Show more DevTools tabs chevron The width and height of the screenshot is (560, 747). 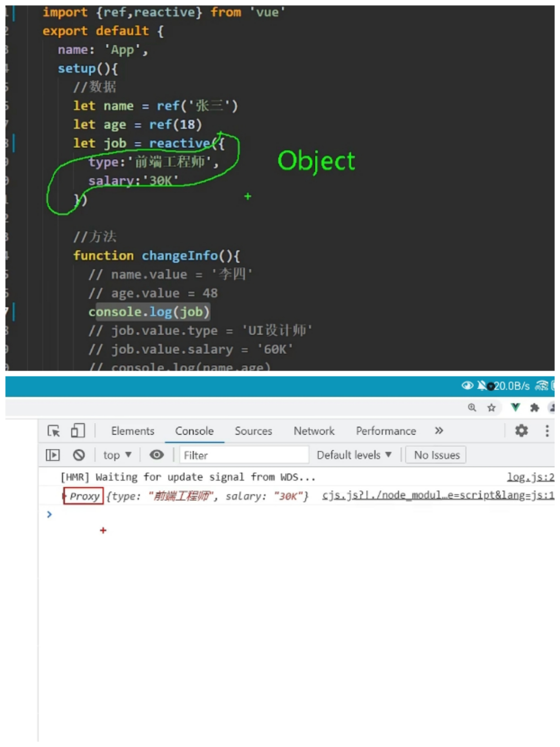pyautogui.click(x=438, y=431)
